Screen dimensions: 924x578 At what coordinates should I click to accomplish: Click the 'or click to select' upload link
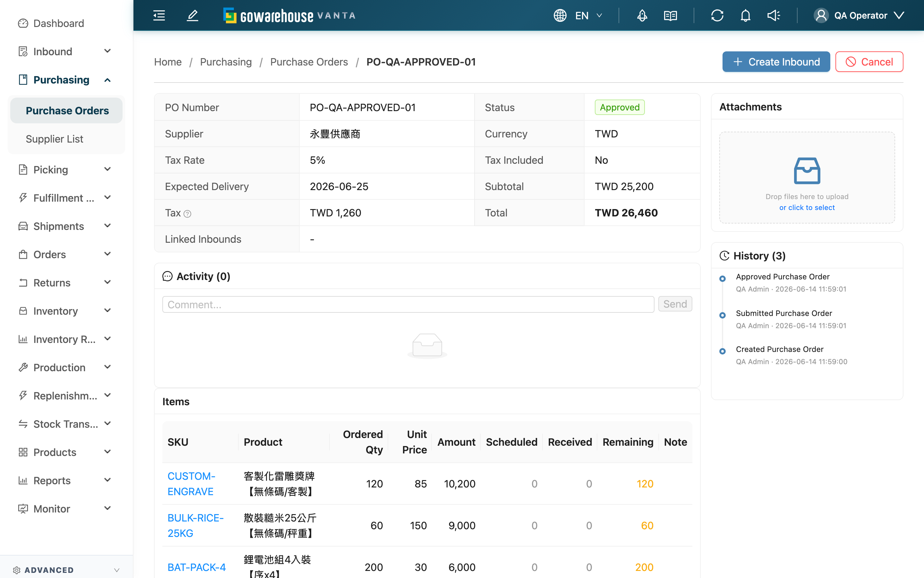click(807, 207)
